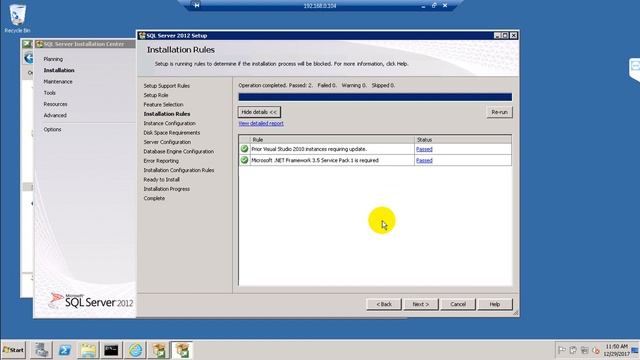
Task: Click the completed blue progress bar
Action: (x=375, y=97)
